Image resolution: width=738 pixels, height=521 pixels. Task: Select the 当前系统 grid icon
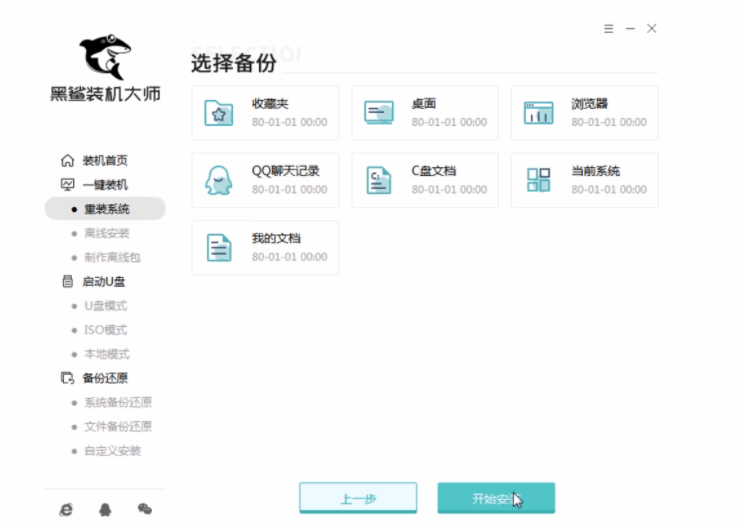tap(538, 180)
